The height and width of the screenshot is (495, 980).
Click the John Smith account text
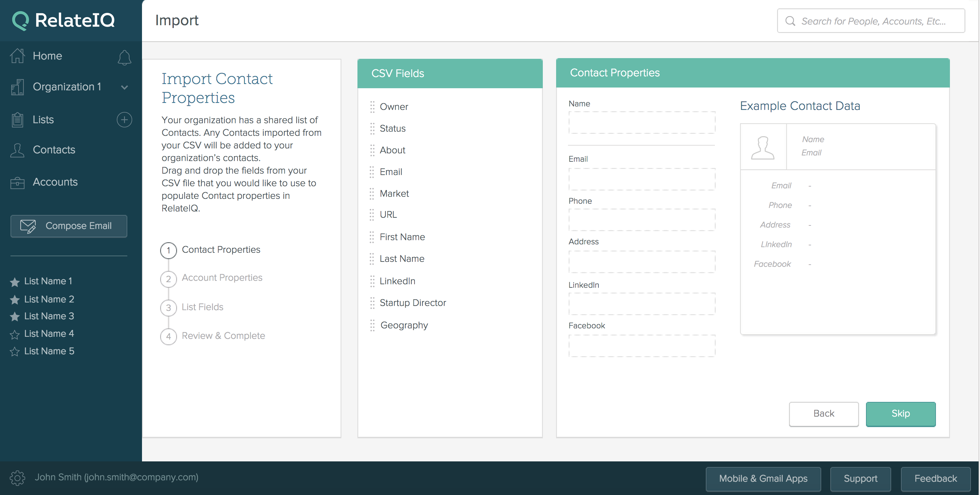pyautogui.click(x=117, y=477)
